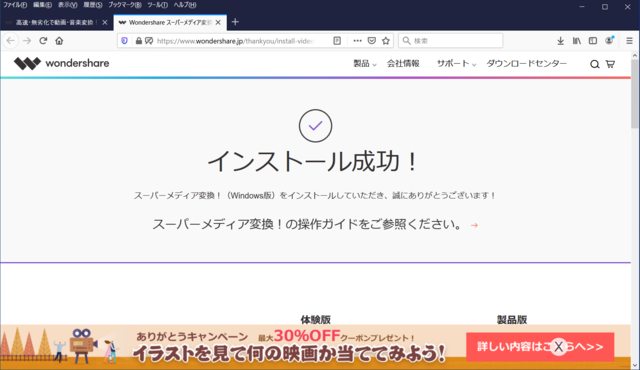
Task: Click the forward navigation arrow
Action: point(27,41)
